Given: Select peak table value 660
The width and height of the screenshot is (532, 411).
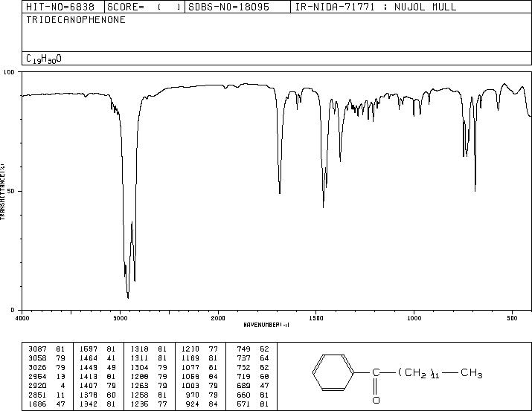Looking at the screenshot, I should pyautogui.click(x=243, y=395).
